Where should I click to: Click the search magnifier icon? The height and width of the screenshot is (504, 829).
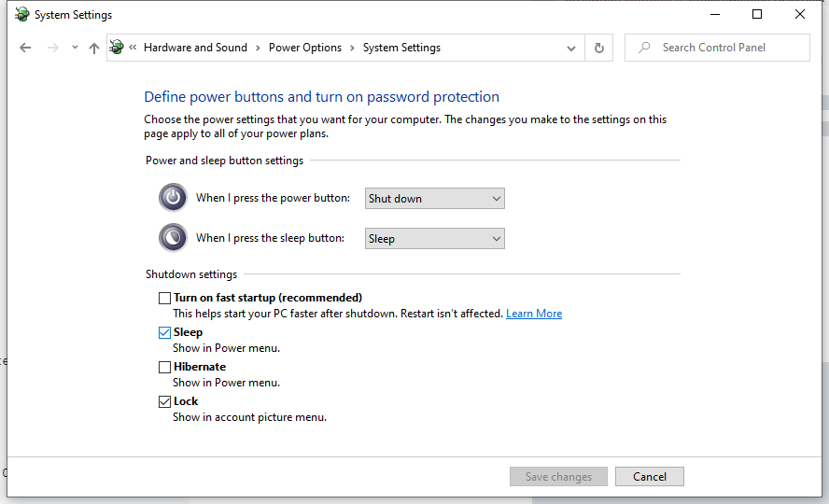643,48
